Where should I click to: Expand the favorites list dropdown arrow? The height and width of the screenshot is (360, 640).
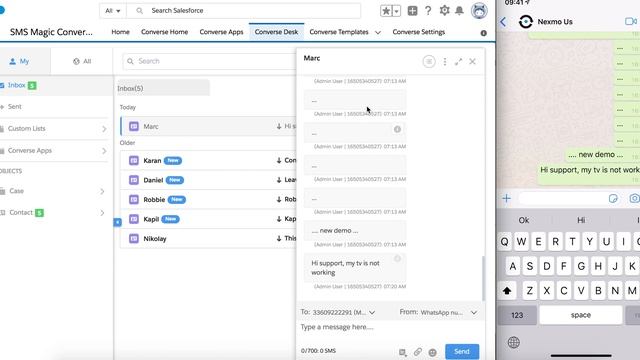[x=396, y=11]
